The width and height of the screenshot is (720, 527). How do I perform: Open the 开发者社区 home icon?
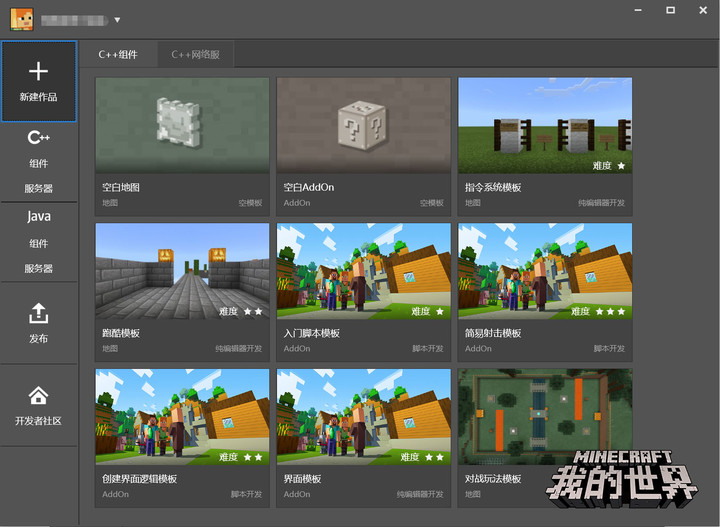pyautogui.click(x=39, y=395)
